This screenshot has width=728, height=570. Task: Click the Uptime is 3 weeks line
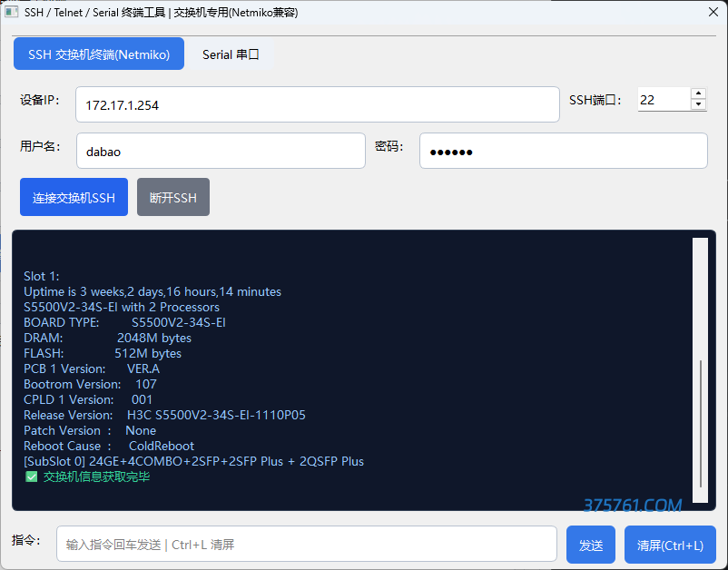(152, 291)
